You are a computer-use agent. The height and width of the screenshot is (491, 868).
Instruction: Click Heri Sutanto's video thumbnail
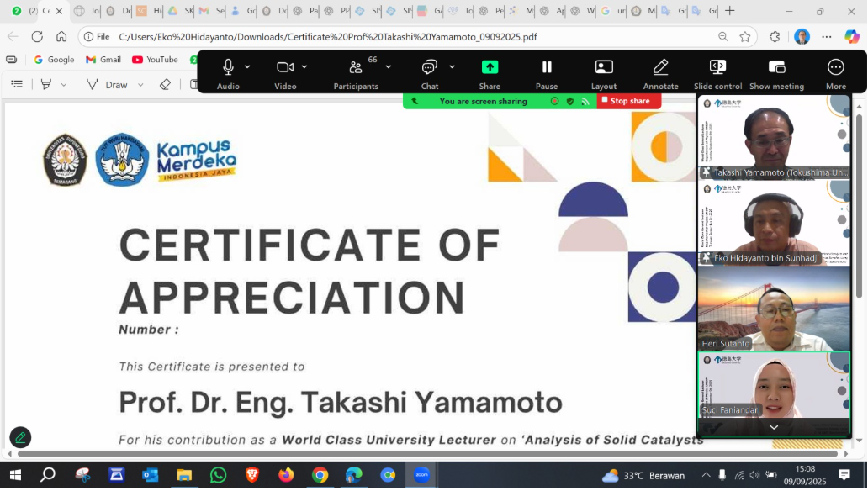[x=772, y=311]
